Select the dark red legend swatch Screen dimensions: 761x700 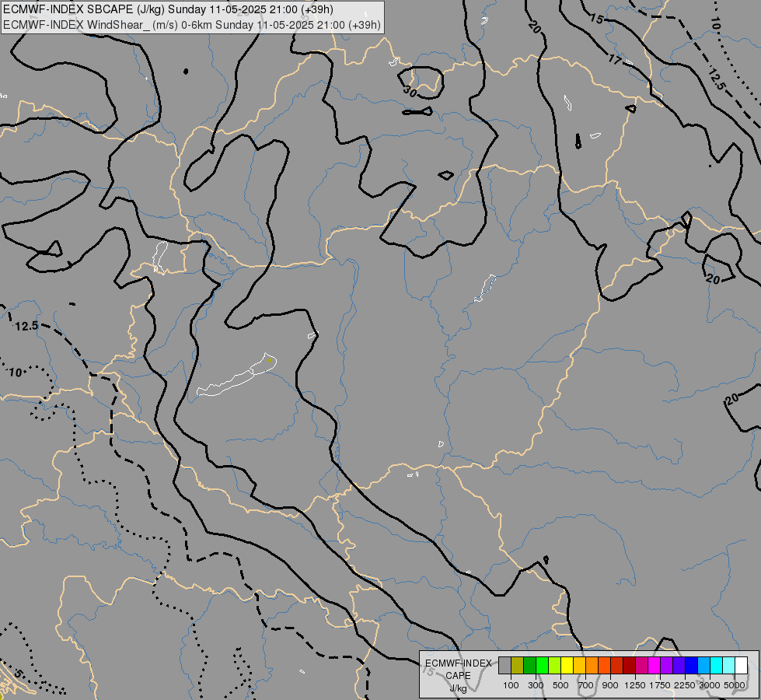tap(629, 665)
